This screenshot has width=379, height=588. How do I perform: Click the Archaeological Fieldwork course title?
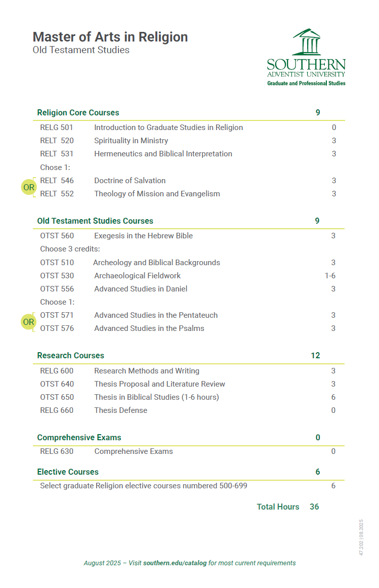click(x=137, y=276)
